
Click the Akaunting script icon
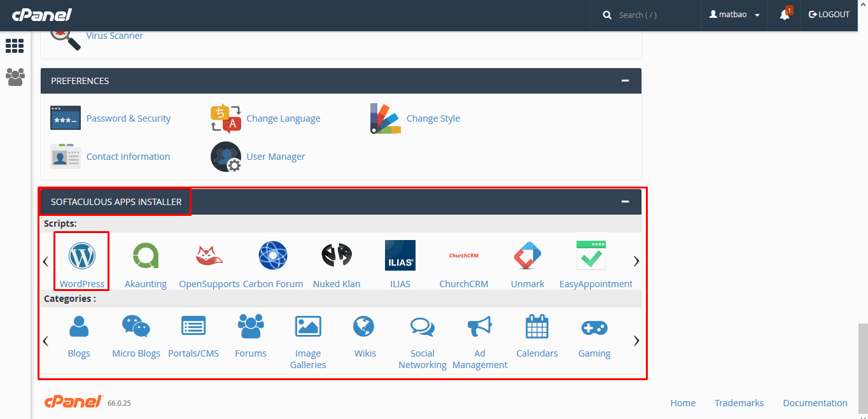coord(146,256)
